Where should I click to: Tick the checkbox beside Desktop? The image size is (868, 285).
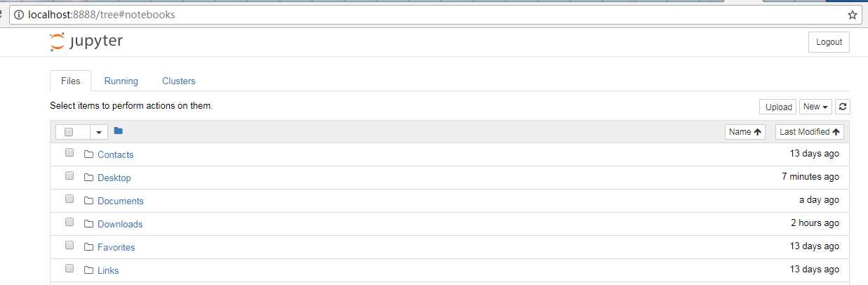tap(69, 176)
